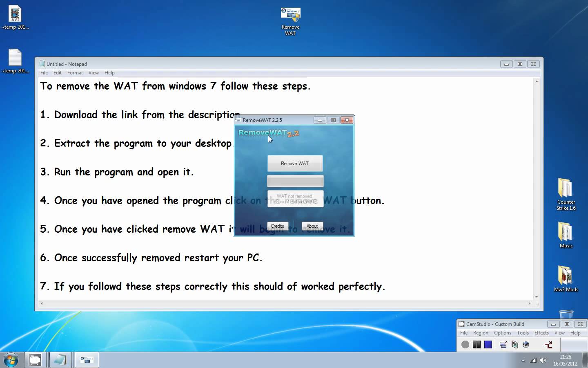Click Notepad horizontal scrollbar left arrow

click(41, 303)
